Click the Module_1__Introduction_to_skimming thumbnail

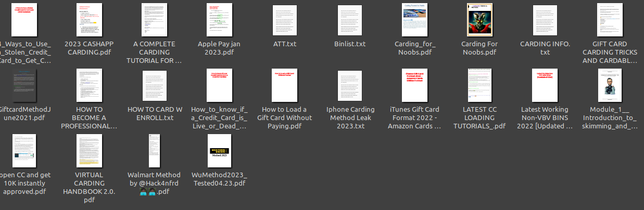pyautogui.click(x=610, y=85)
